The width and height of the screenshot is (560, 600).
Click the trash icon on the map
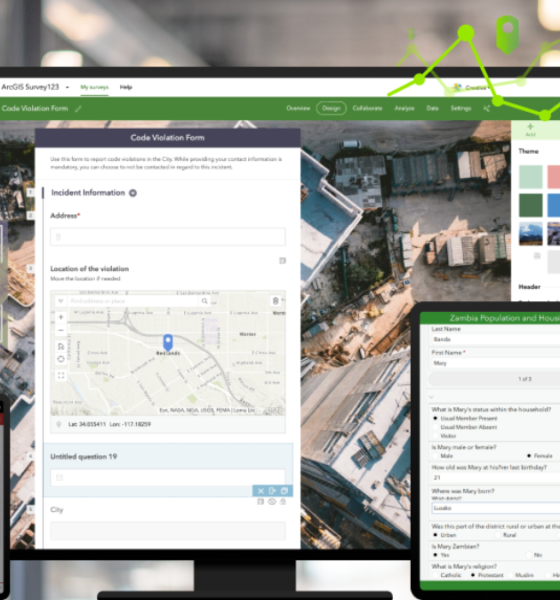(275, 301)
